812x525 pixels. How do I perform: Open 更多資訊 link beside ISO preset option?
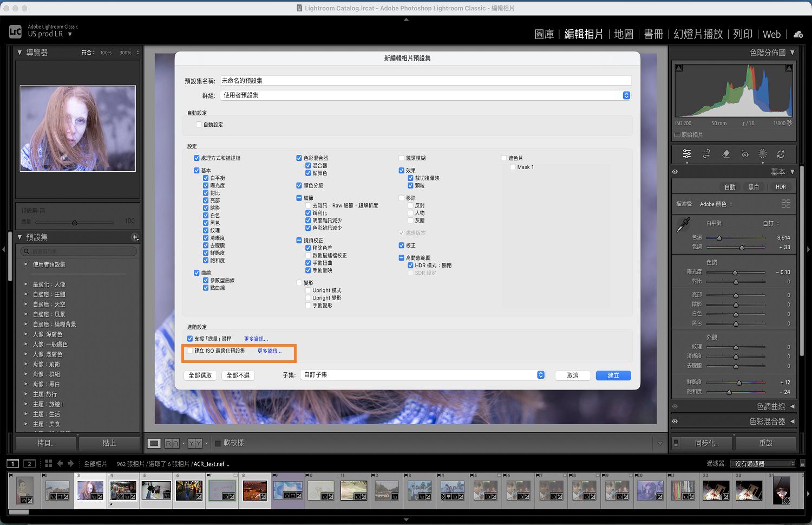click(270, 351)
